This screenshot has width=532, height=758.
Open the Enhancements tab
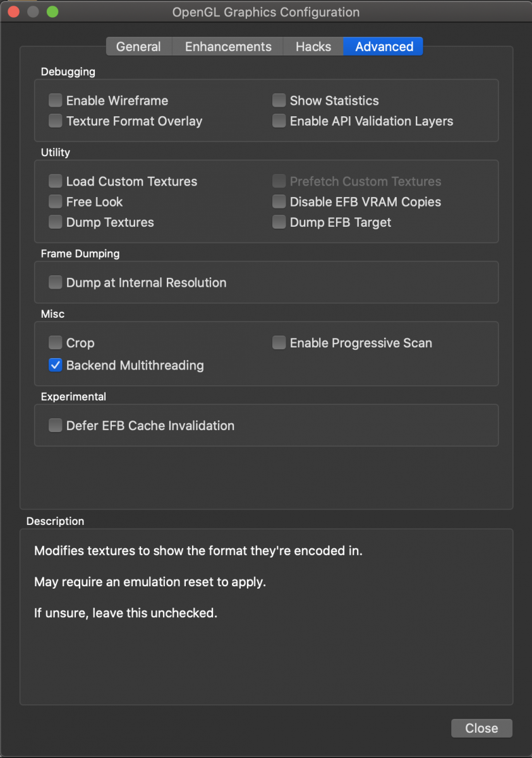tap(228, 47)
